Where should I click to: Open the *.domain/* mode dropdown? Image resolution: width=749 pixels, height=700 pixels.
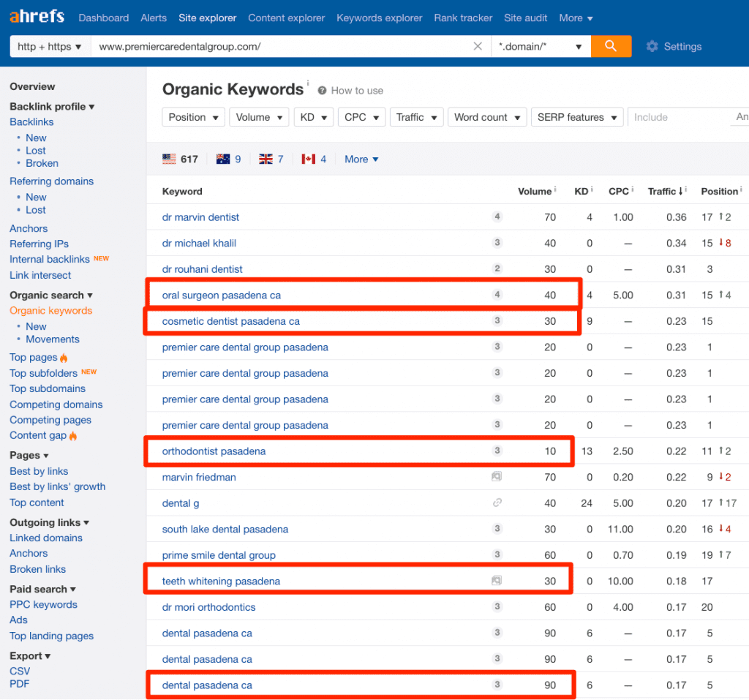(541, 46)
